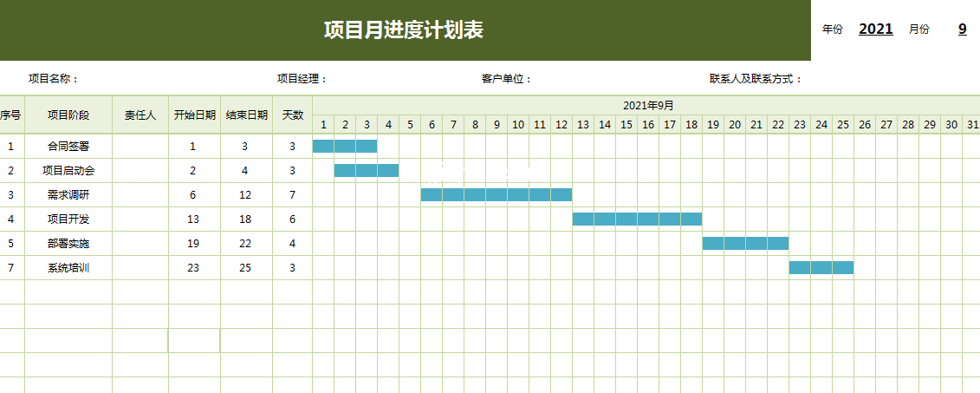The height and width of the screenshot is (393, 980).
Task: Click the 天数 column header
Action: click(x=293, y=115)
